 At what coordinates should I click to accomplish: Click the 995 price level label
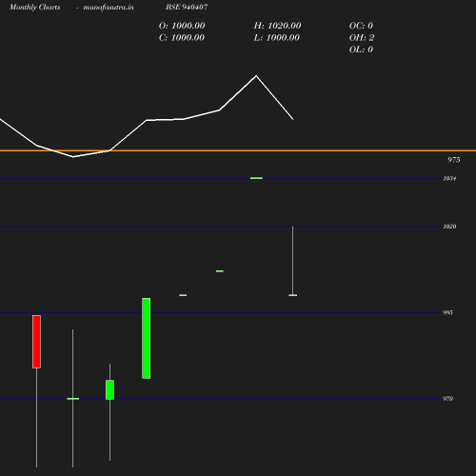point(447,313)
